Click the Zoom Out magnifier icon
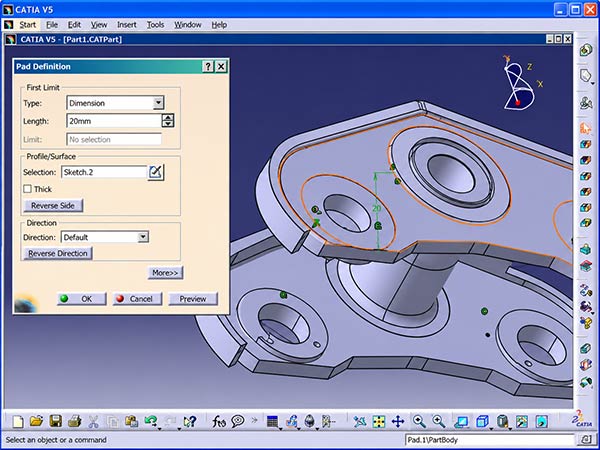Screen dimensions: 600x450 point(439,421)
